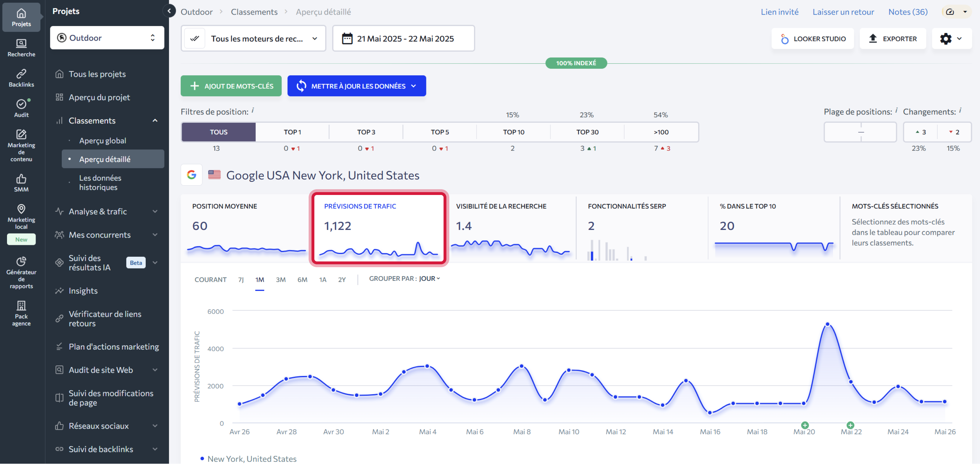Open the gear settings menu
This screenshot has height=465, width=980.
click(x=951, y=38)
